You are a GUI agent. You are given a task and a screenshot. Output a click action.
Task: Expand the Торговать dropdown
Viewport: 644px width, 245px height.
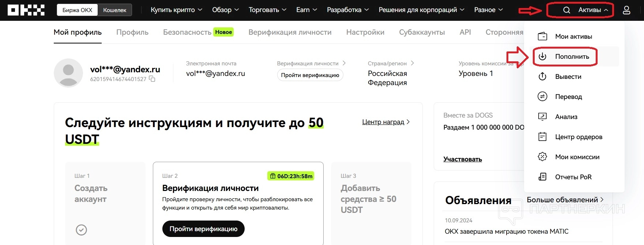(267, 10)
